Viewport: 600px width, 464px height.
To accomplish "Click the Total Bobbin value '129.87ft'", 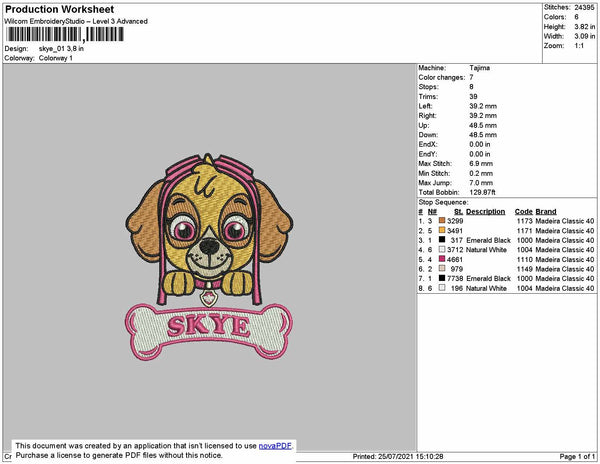I will click(483, 192).
